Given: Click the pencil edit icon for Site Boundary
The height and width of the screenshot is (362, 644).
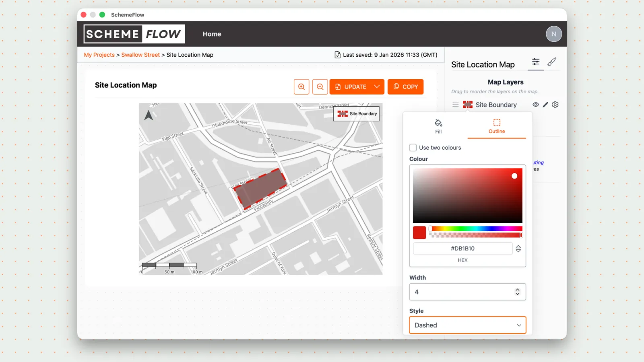Looking at the screenshot, I should click(x=545, y=105).
